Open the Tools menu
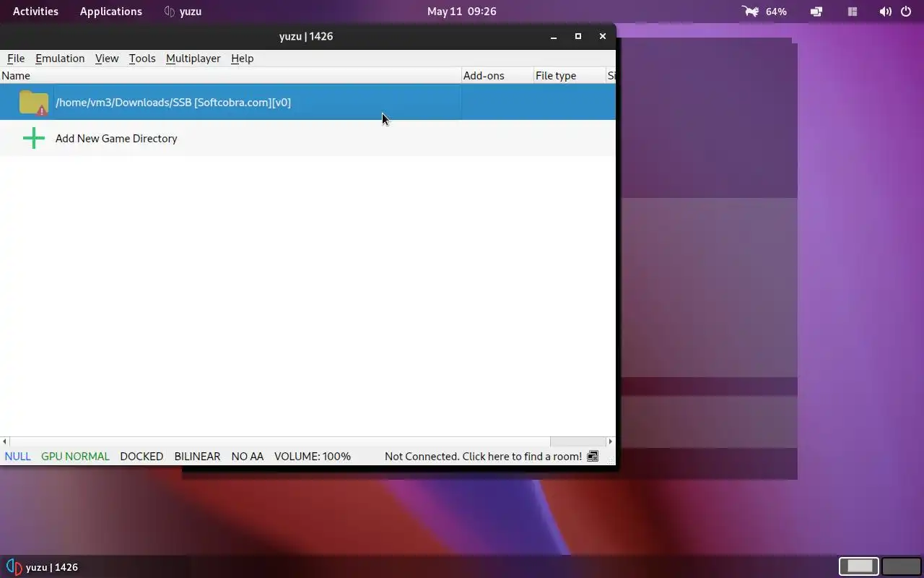Screen dimensions: 924x578 (x=142, y=59)
